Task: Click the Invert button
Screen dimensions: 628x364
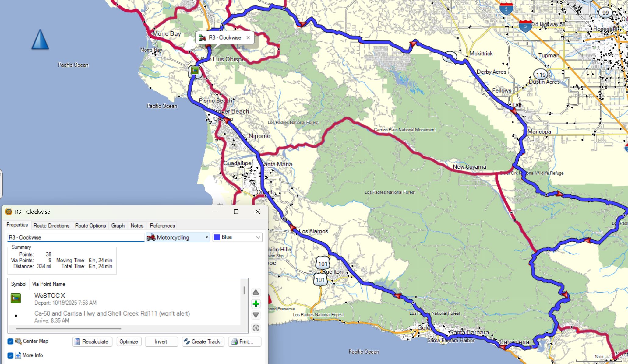Action: [161, 341]
